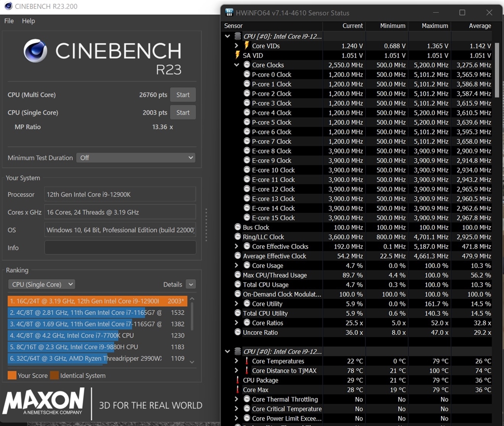Image resolution: width=504 pixels, height=426 pixels.
Task: Click the Core Clocks clock icon
Action: (x=247, y=65)
